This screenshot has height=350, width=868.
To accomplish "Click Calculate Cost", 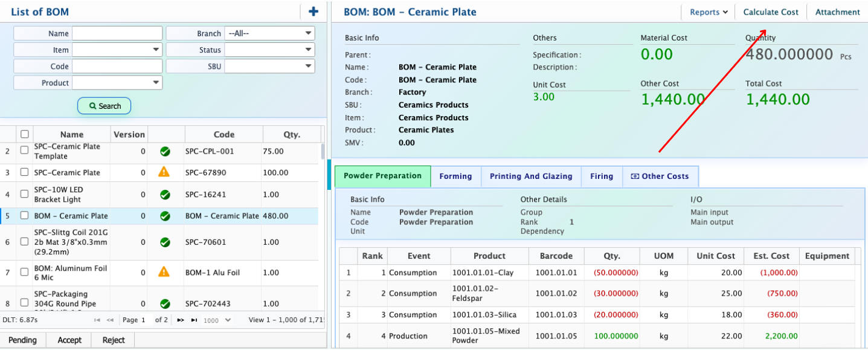I will pyautogui.click(x=771, y=12).
